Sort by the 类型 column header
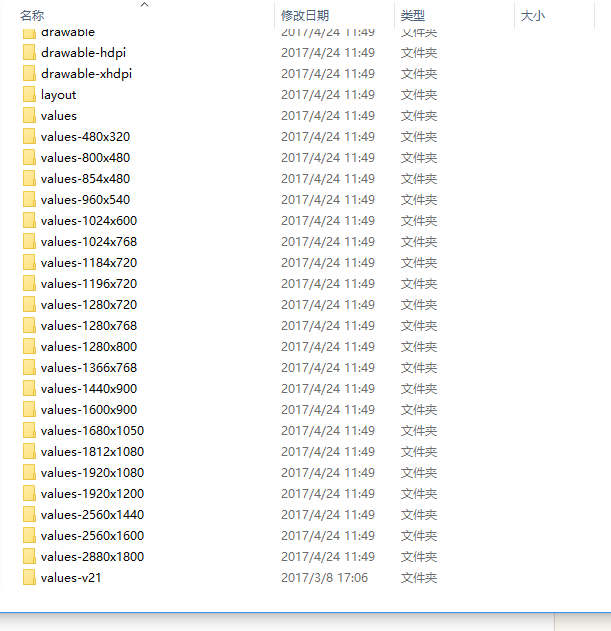Viewport: 611px width, 631px height. (x=413, y=16)
